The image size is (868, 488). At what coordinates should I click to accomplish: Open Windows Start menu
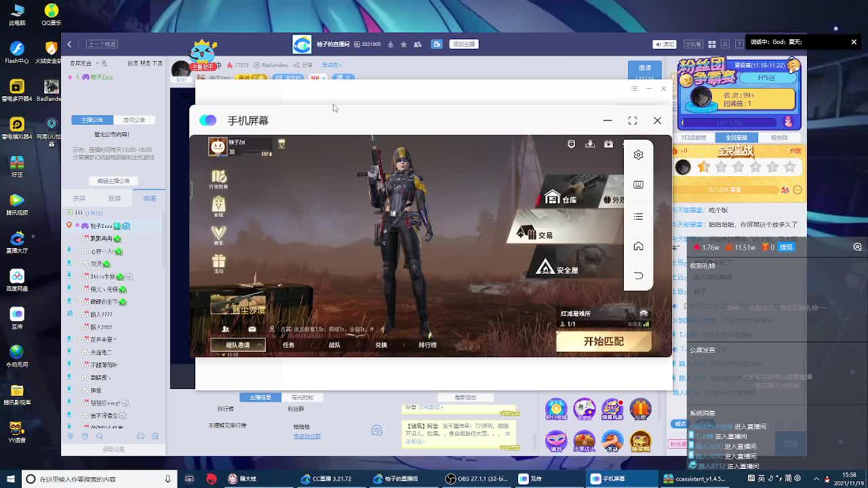tap(11, 479)
